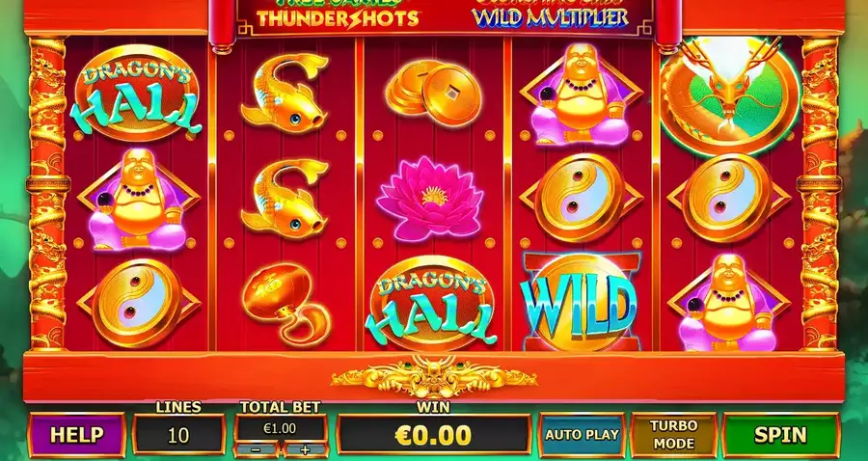Click the Thundershots banner label

[x=338, y=18]
